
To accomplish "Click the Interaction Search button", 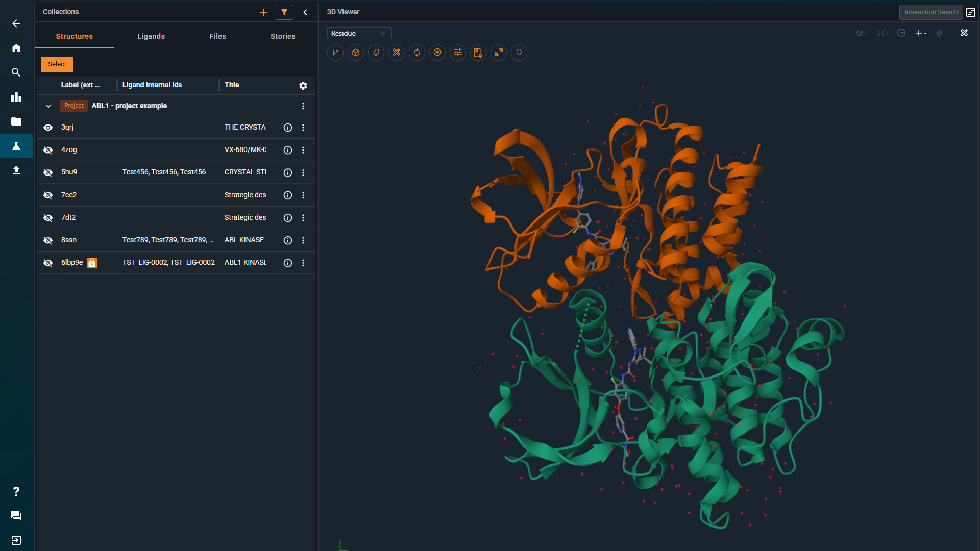I will coord(930,12).
